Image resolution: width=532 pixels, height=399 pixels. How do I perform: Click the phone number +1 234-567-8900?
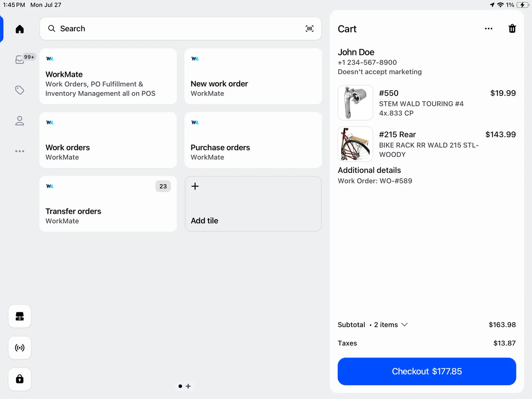(367, 63)
